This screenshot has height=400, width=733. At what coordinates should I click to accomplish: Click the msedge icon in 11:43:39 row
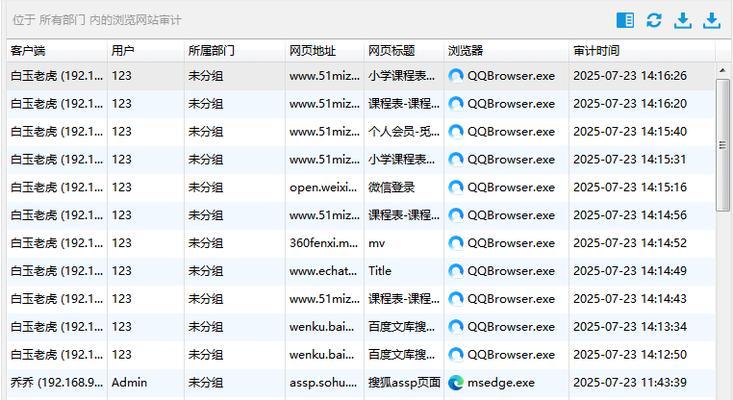click(x=455, y=383)
